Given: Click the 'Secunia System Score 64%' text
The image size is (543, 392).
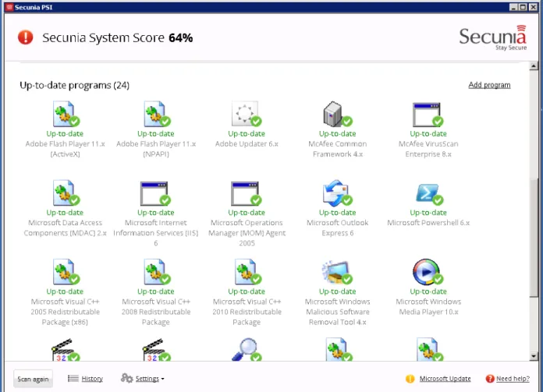Looking at the screenshot, I should point(117,37).
